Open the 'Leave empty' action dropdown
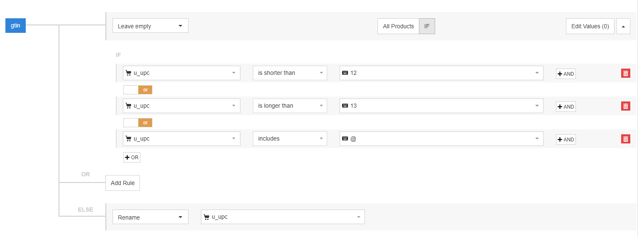 click(150, 26)
